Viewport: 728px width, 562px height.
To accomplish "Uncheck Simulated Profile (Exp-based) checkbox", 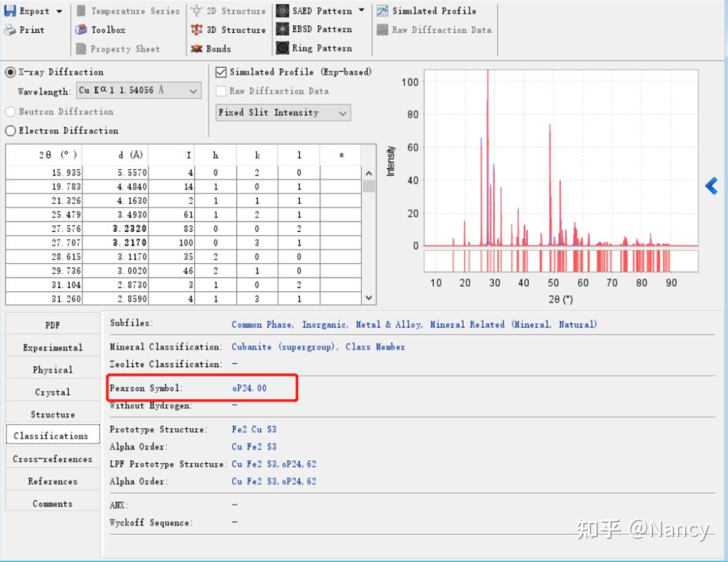I will pyautogui.click(x=221, y=72).
